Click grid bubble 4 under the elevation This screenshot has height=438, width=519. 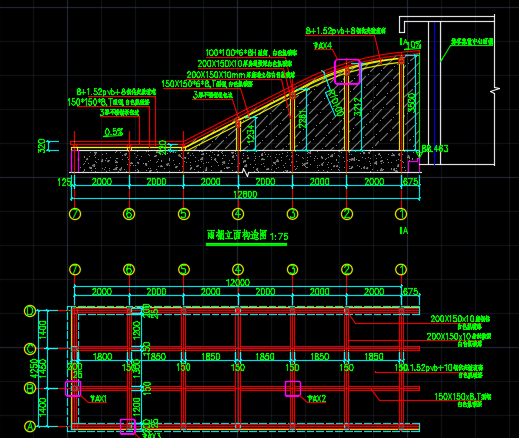pos(238,214)
